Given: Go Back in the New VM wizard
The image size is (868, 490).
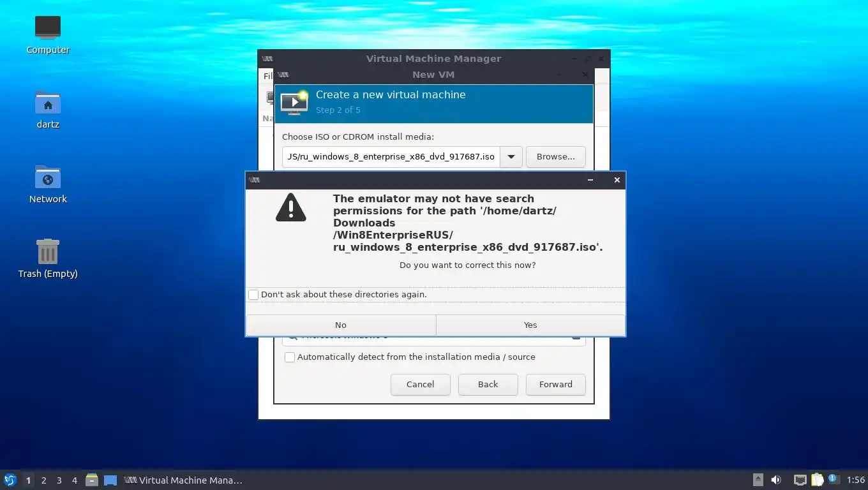Looking at the screenshot, I should 488,384.
